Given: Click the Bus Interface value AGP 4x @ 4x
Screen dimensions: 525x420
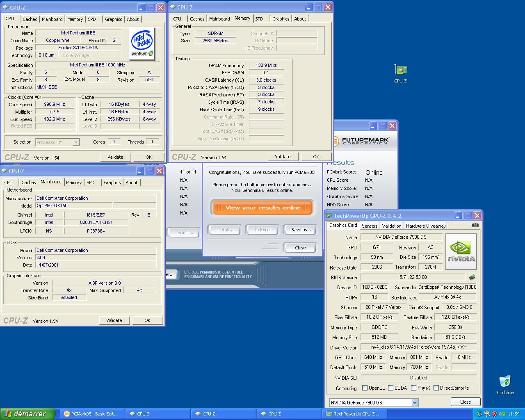Looking at the screenshot, I should click(447, 297).
